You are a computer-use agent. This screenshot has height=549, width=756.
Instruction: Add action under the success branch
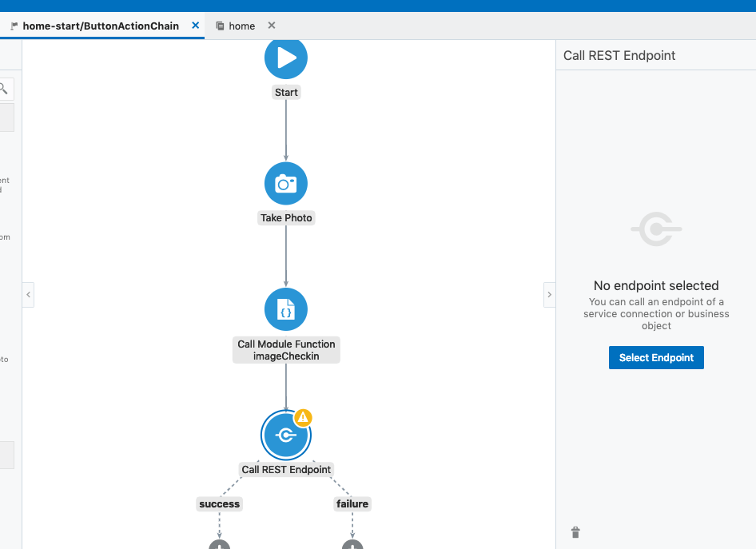(x=219, y=545)
